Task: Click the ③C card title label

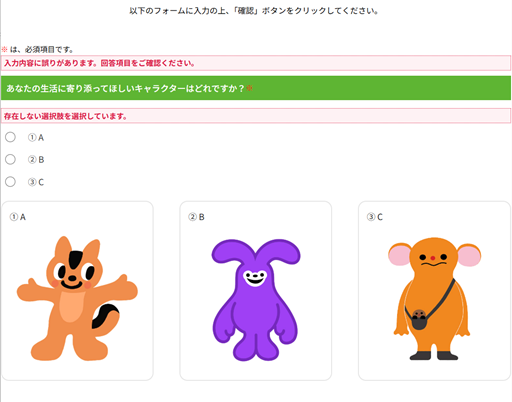Action: 375,217
